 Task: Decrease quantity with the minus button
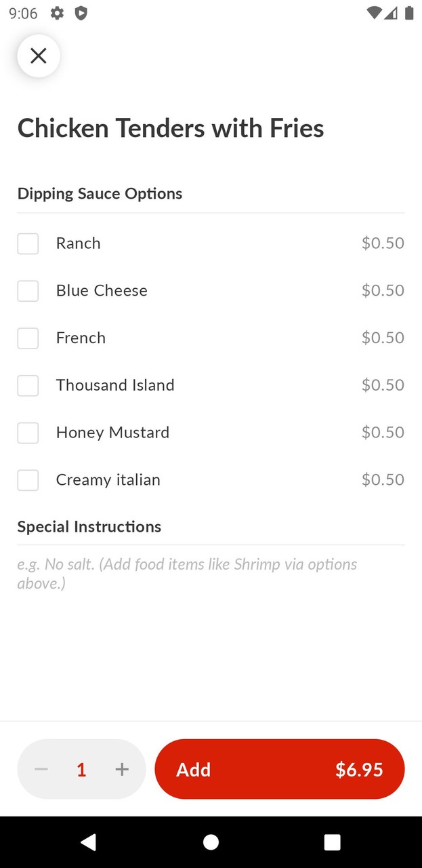point(41,769)
